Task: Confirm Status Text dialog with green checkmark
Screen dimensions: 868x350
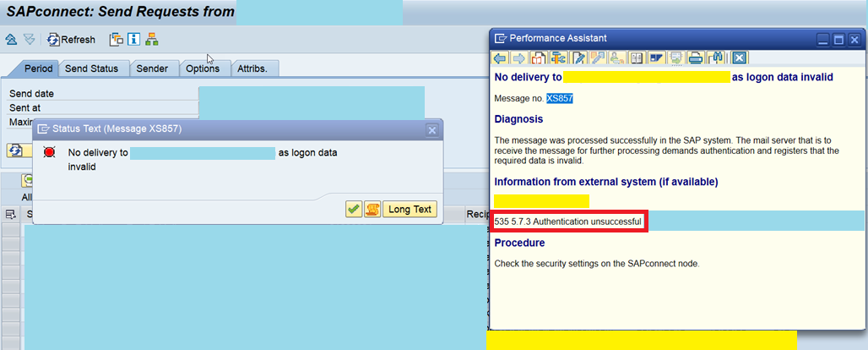Action: (354, 209)
